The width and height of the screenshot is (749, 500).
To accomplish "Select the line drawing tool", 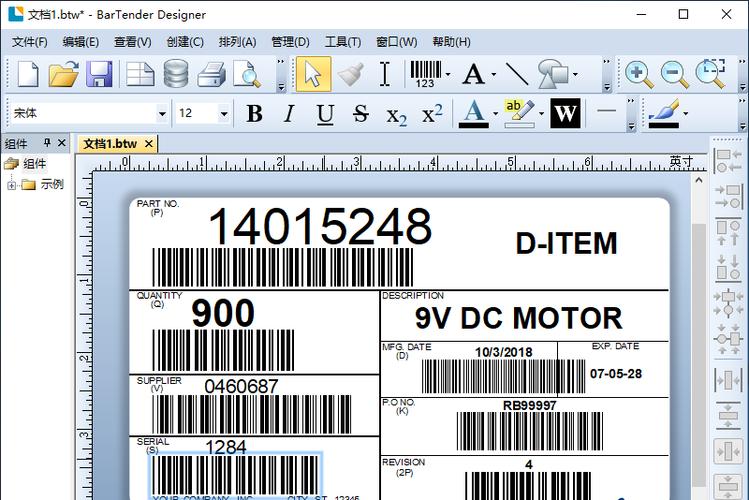I will (x=517, y=74).
